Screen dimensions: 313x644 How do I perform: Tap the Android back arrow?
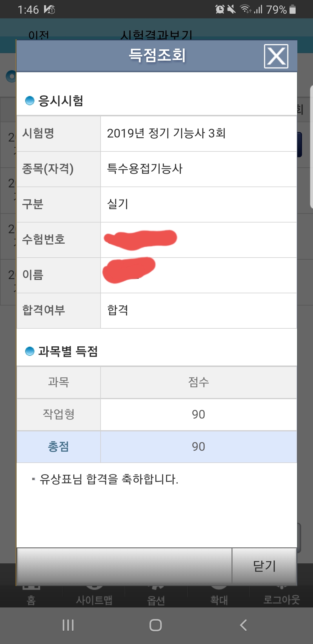click(x=243, y=625)
